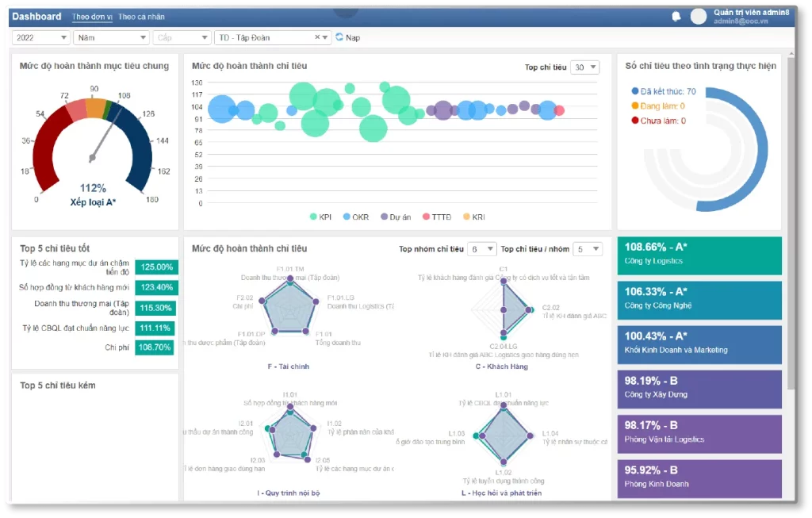The height and width of the screenshot is (518, 812).
Task: Open Khối Kinh Doanh và Marketing card
Action: (699, 345)
